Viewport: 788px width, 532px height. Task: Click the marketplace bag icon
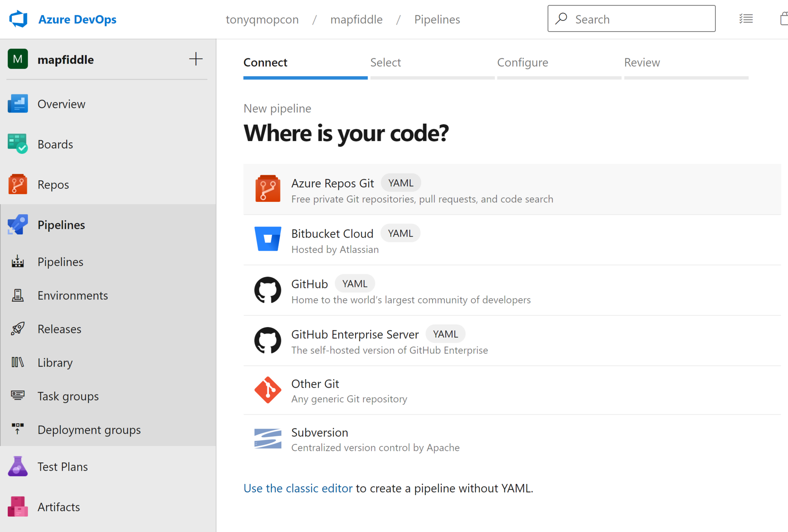[x=784, y=19]
